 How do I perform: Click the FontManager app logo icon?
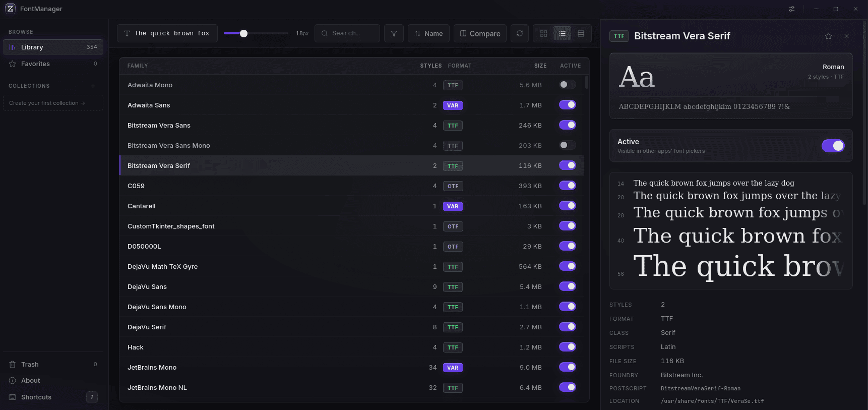[x=10, y=9]
